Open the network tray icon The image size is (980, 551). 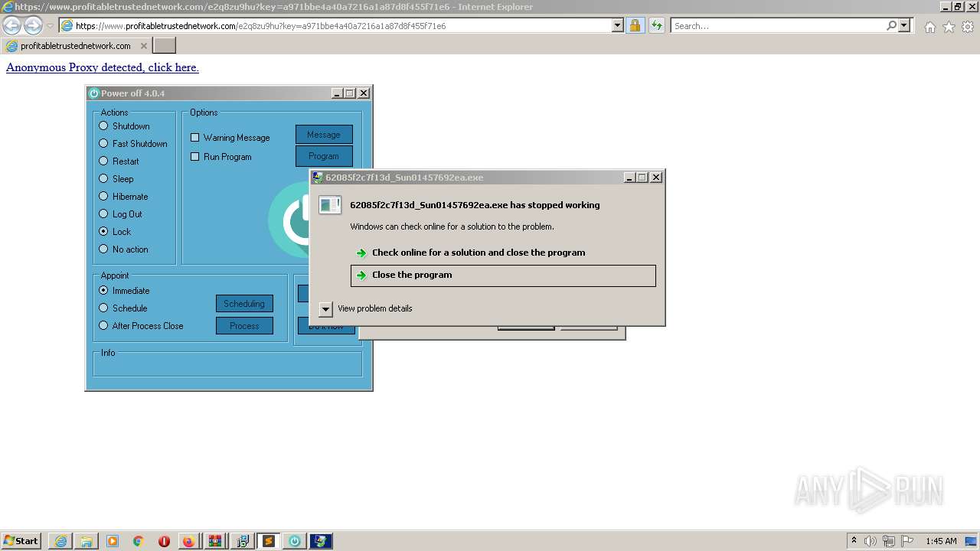click(889, 541)
